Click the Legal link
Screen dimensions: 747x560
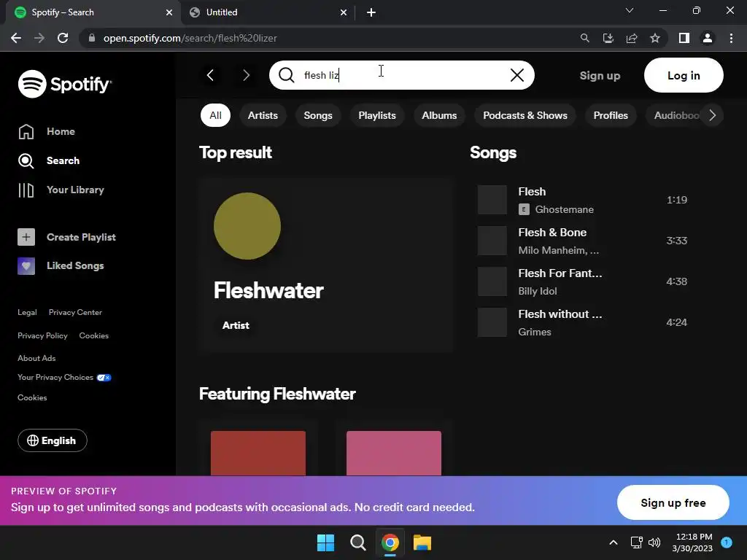(x=27, y=312)
